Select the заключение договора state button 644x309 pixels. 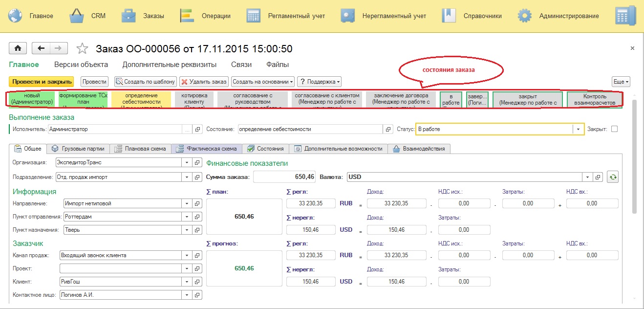(401, 99)
